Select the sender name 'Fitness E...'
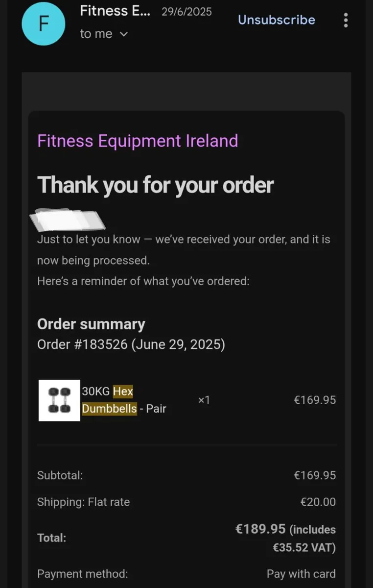This screenshot has width=373, height=588. [115, 11]
